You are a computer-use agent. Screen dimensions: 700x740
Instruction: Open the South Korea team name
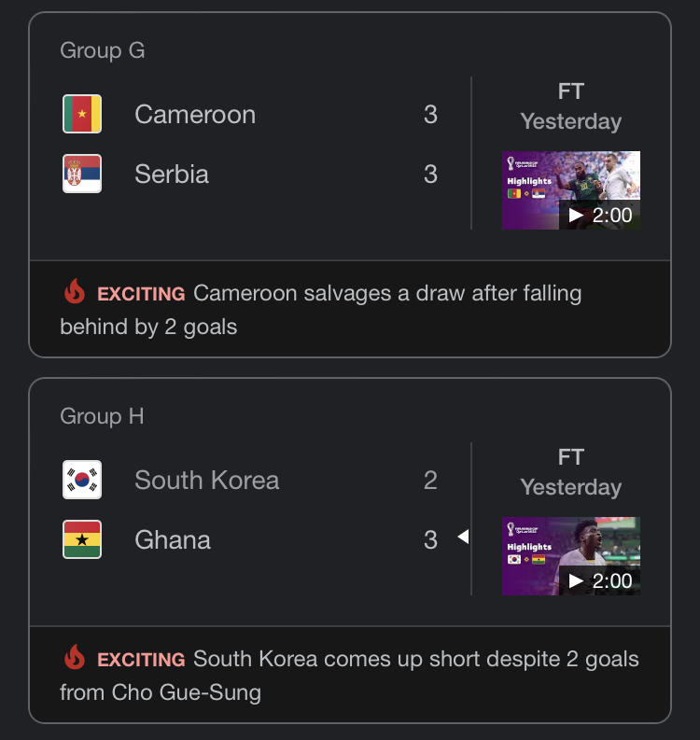[207, 480]
